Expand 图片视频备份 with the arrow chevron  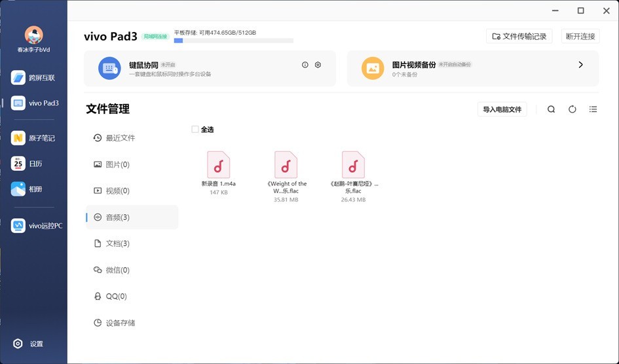click(581, 65)
